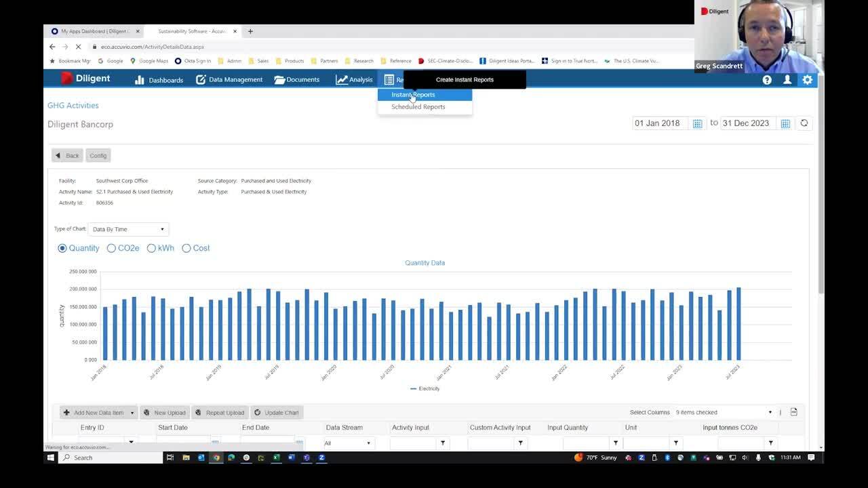Open Windows Start menu

(x=50, y=457)
